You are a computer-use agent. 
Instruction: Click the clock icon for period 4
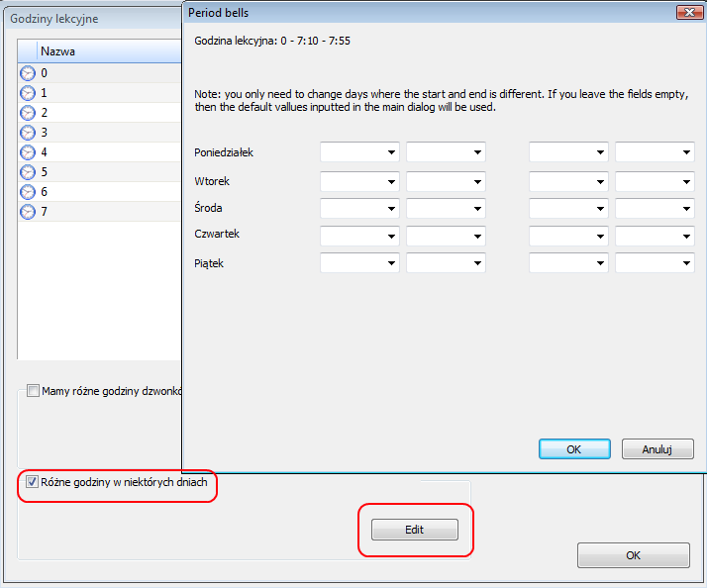point(28,152)
